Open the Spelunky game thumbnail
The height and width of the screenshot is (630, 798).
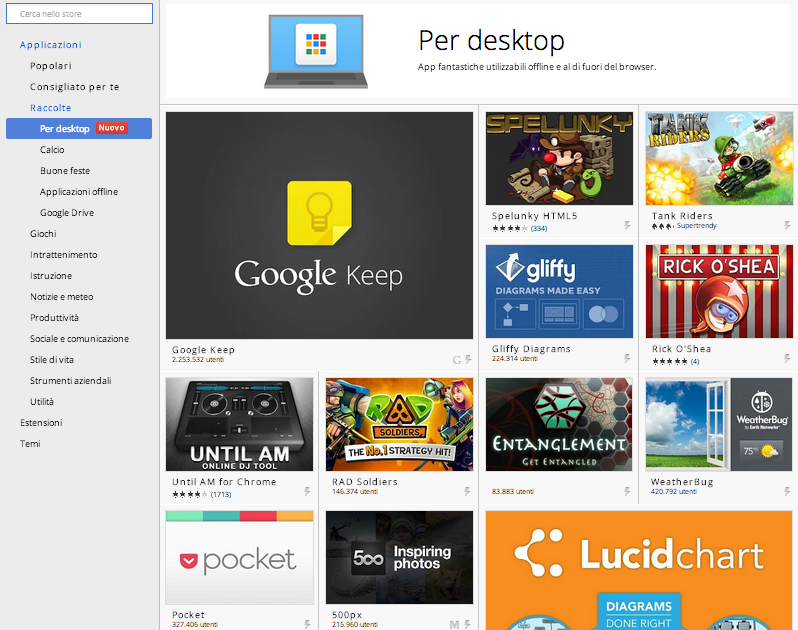559,159
